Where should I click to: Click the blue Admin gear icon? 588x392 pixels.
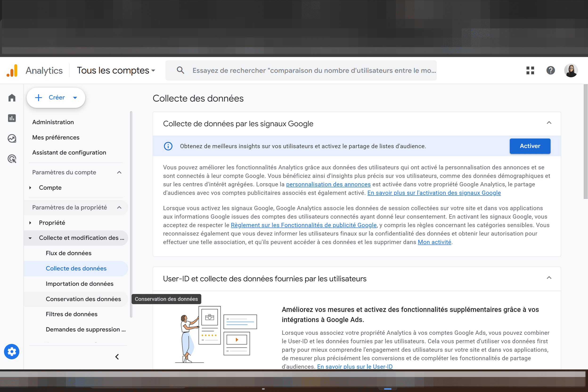[x=12, y=351]
